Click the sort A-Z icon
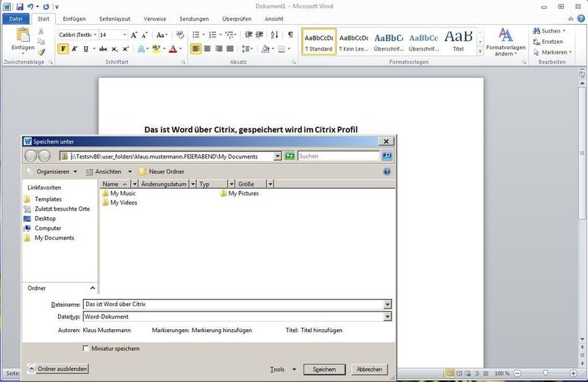The height and width of the screenshot is (382, 588). point(274,35)
